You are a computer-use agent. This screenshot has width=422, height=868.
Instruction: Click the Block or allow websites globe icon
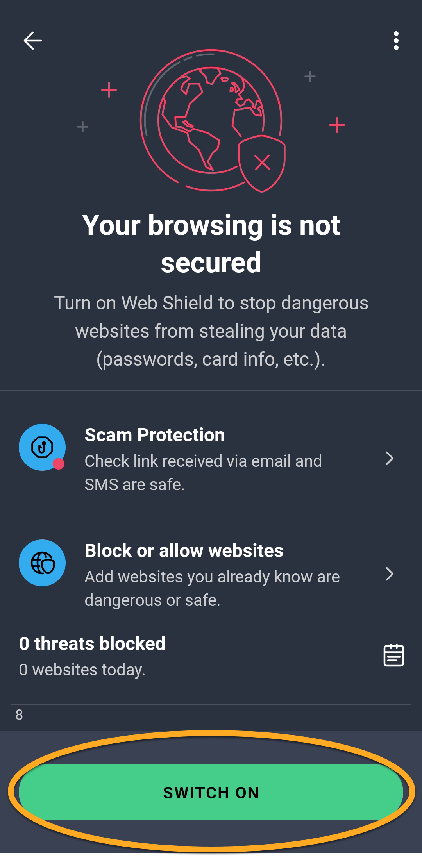click(42, 563)
